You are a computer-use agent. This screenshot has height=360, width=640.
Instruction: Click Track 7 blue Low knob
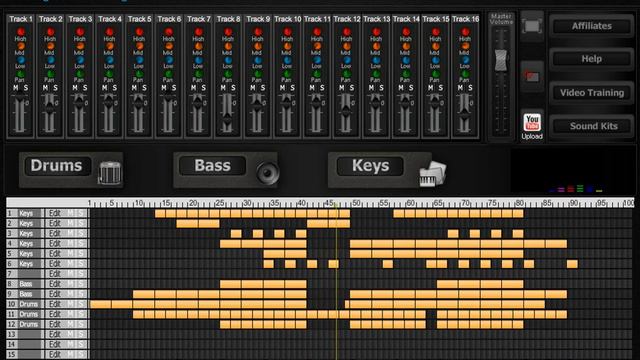pyautogui.click(x=198, y=60)
